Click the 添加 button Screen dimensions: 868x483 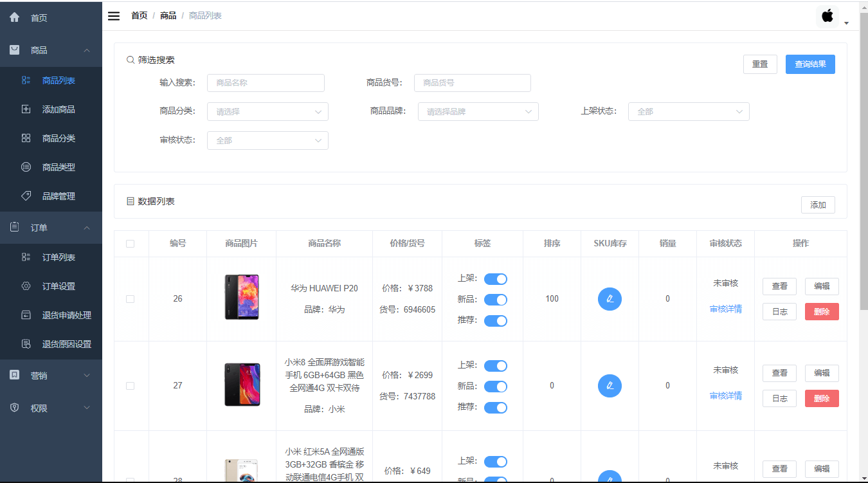(x=818, y=205)
